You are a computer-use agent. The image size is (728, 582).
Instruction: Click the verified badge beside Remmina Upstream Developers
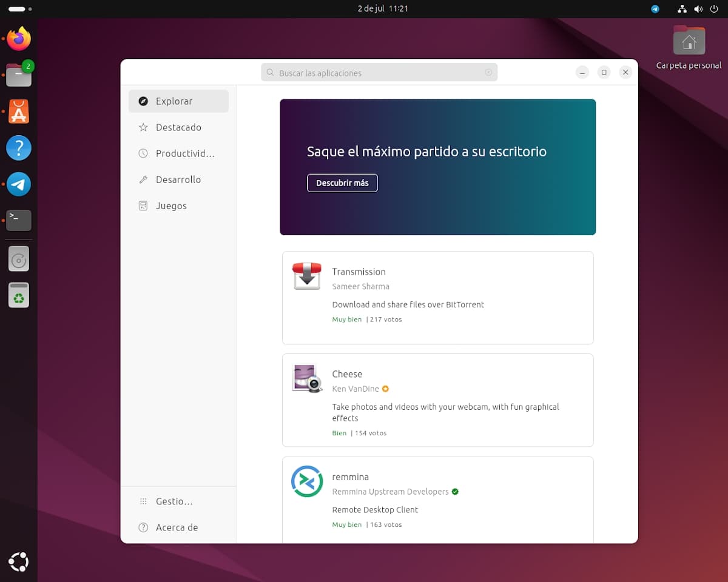click(x=455, y=492)
